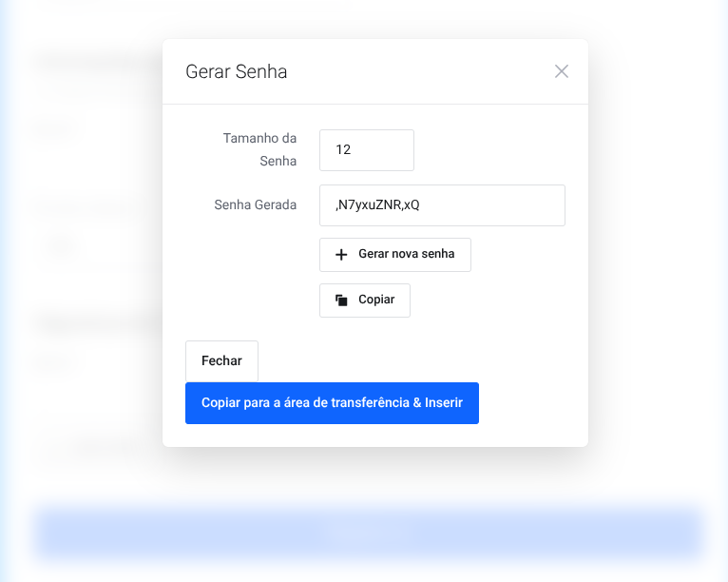Click the copy icon in the Copiar button
728x582 pixels.
pyautogui.click(x=342, y=301)
